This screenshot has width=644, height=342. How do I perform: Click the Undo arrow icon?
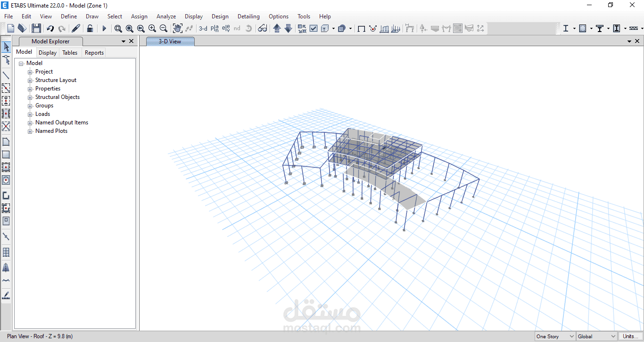pyautogui.click(x=50, y=28)
